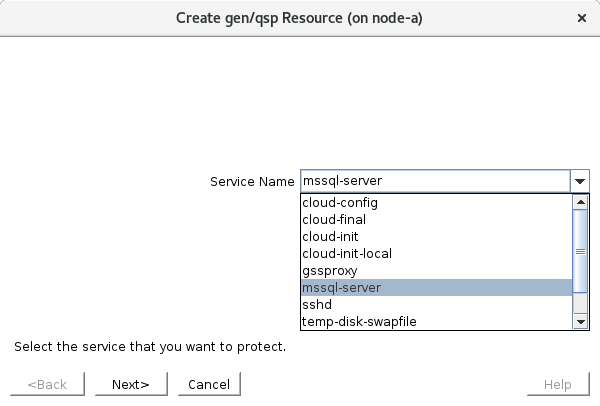Screen dimensions: 600x406
Task: Select cloud-config from the service list
Action: [339, 202]
